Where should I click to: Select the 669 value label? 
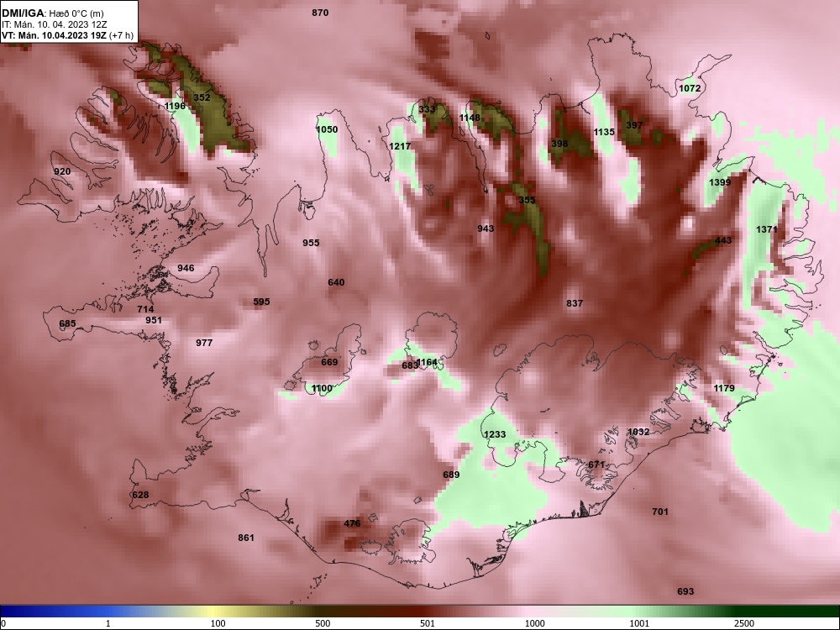point(329,362)
